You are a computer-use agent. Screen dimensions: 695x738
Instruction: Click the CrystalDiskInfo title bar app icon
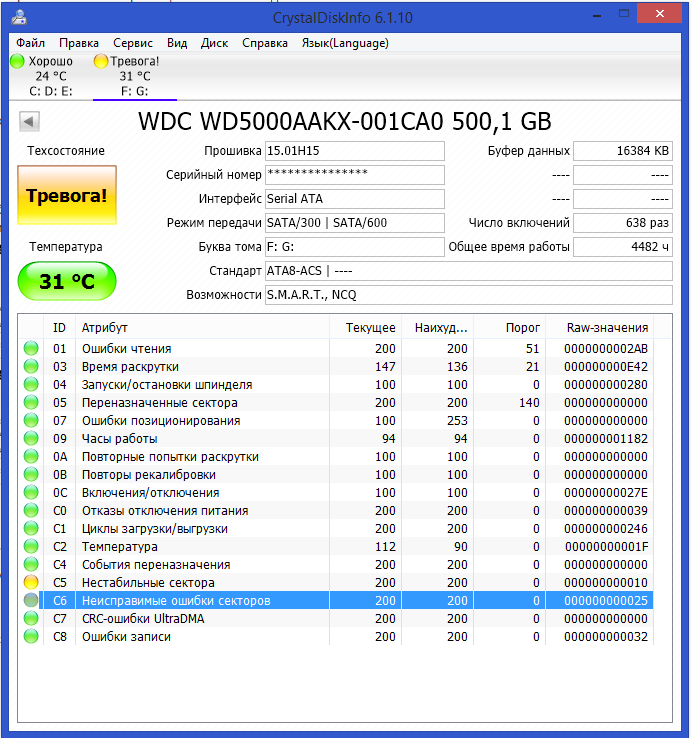coord(19,17)
